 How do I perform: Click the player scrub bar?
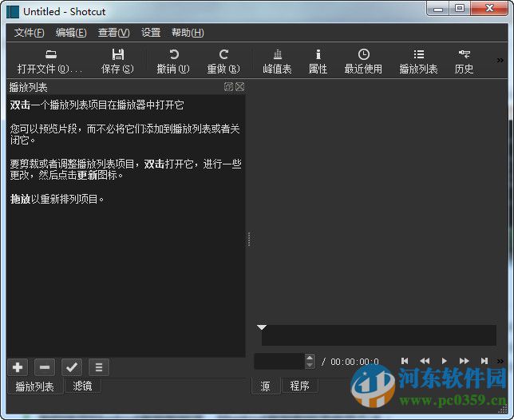pos(378,335)
